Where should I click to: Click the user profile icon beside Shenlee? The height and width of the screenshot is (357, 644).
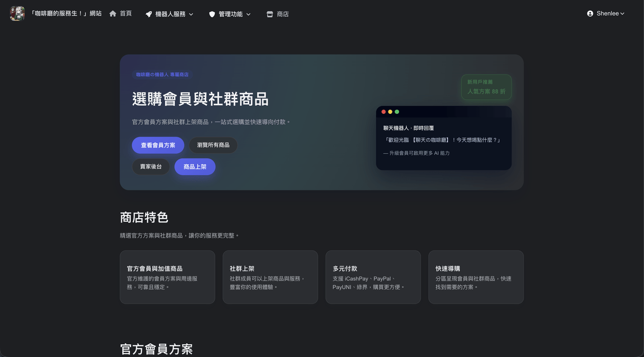[x=590, y=14]
